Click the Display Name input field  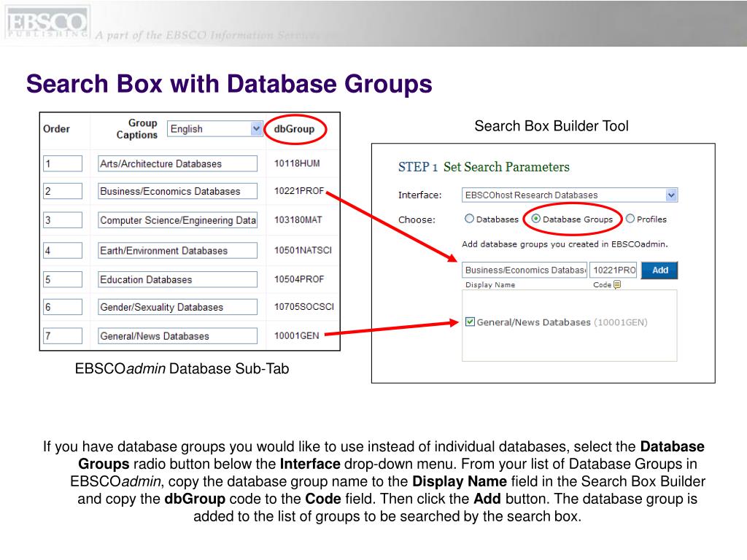click(x=524, y=270)
